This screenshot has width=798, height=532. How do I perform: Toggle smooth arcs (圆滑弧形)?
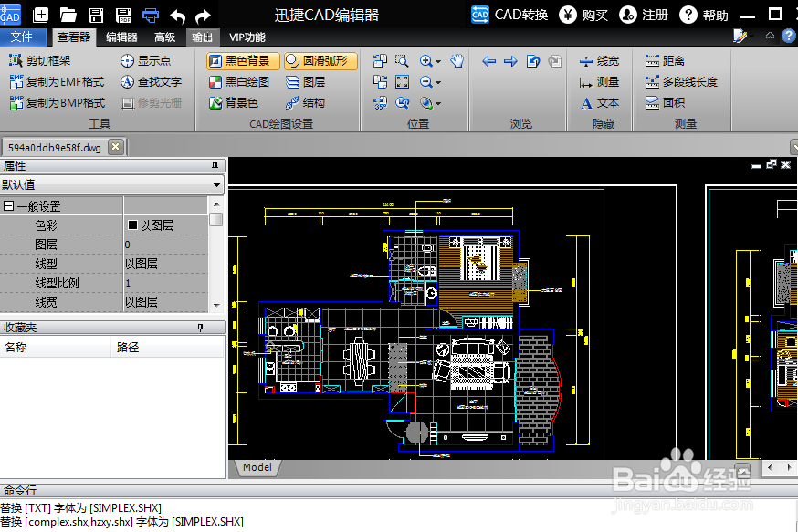click(320, 61)
